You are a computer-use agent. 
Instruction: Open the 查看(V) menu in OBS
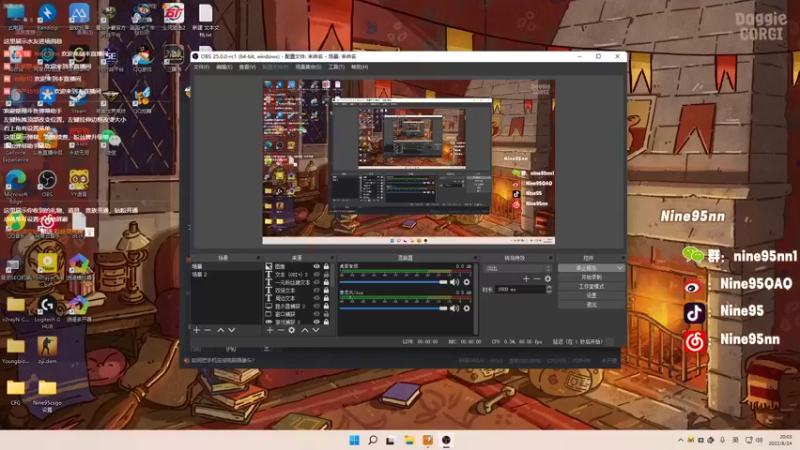pos(247,67)
